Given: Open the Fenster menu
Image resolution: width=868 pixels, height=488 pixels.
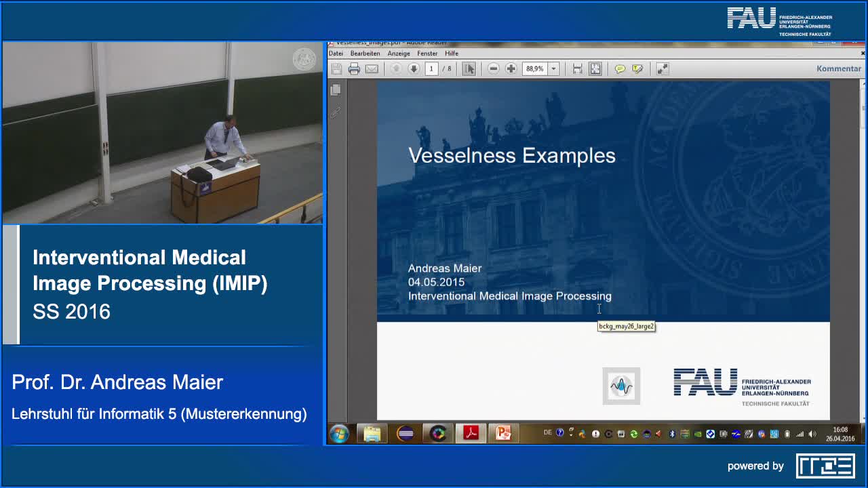Looking at the screenshot, I should pos(427,54).
